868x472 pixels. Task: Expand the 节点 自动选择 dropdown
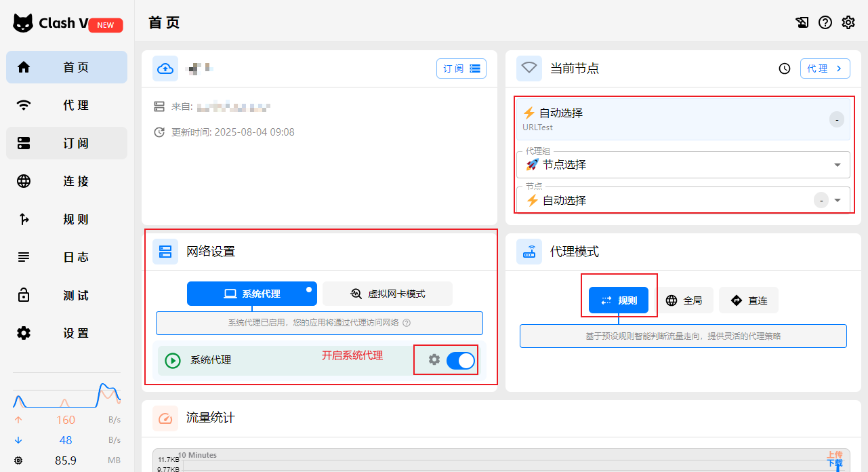(838, 200)
